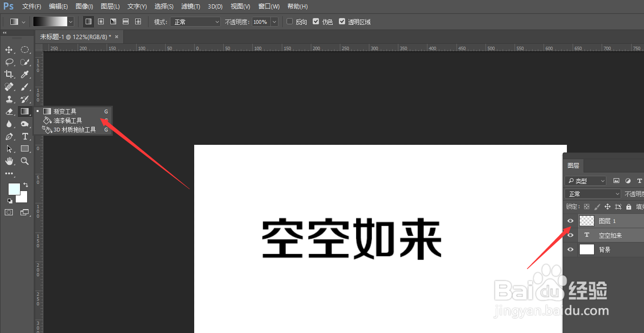644x333 pixels.
Task: Select the Eraser tool
Action: point(10,111)
